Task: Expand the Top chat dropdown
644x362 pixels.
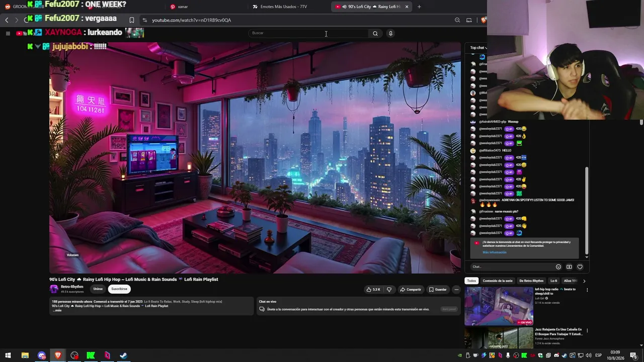Action: [x=478, y=48]
